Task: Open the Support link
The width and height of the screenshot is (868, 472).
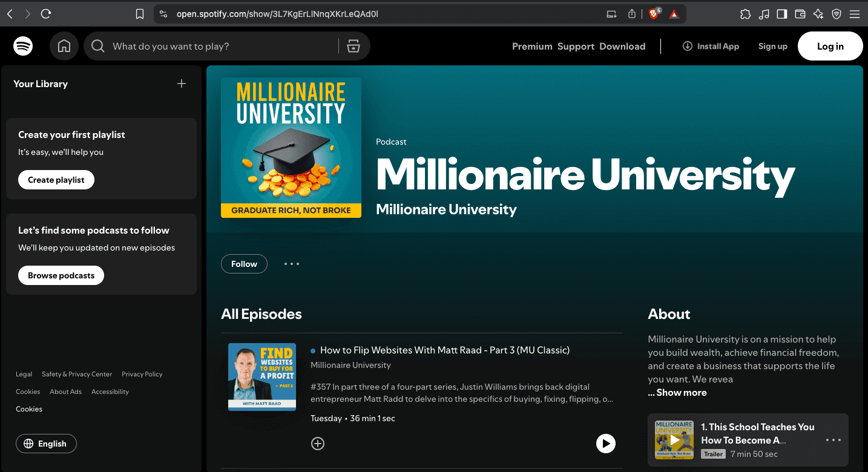Action: click(576, 47)
